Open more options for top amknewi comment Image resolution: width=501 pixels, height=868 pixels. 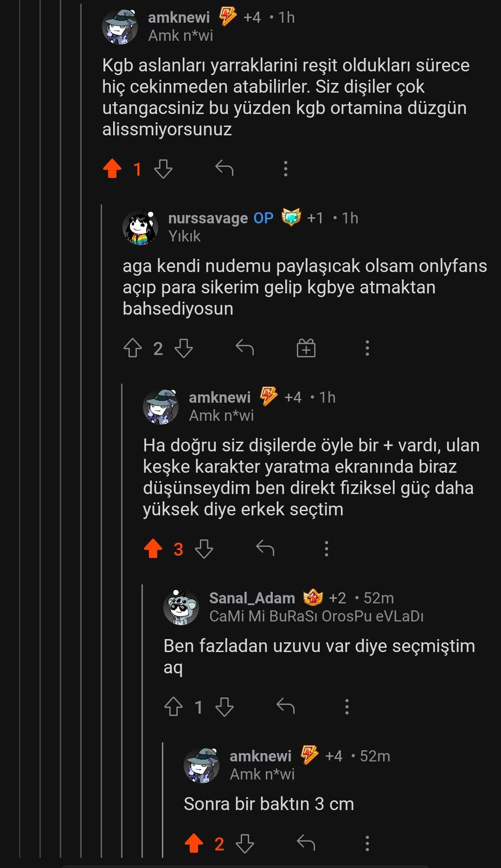point(286,169)
